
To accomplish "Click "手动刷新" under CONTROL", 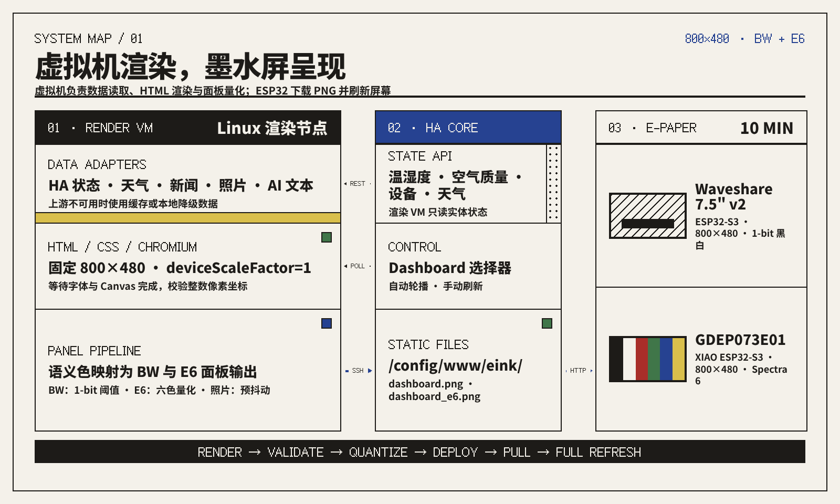I will (x=463, y=286).
